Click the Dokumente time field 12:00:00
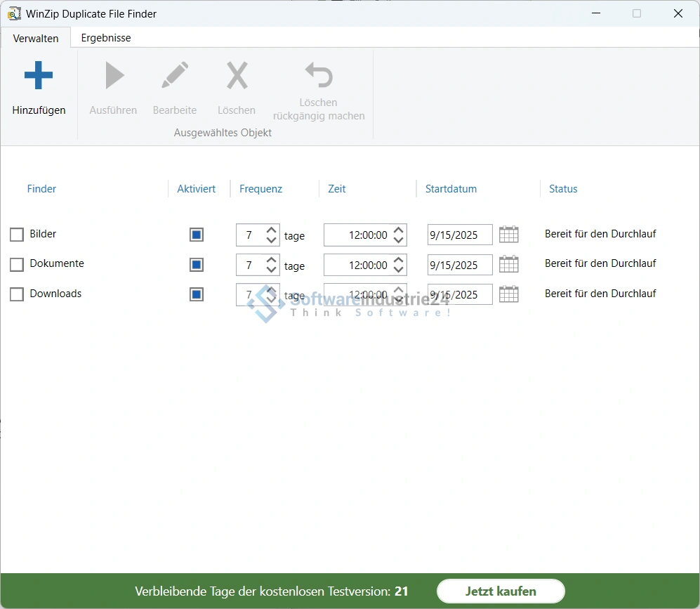Viewport: 700px width, 609px height. tap(358, 266)
